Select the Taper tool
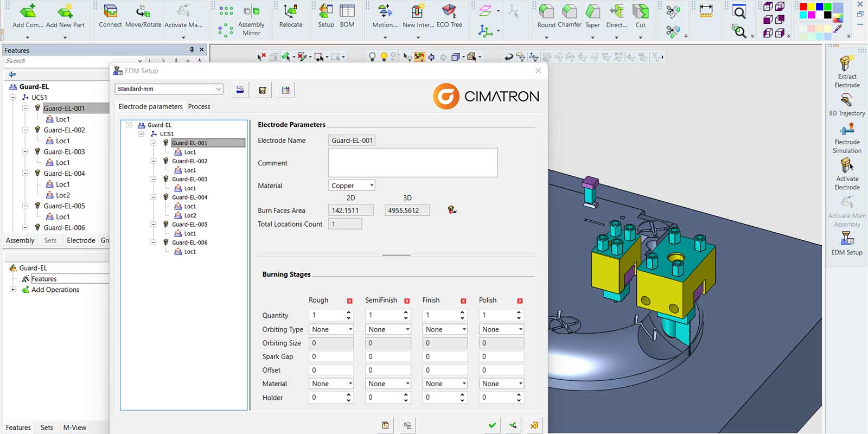The image size is (868, 434). click(x=592, y=12)
